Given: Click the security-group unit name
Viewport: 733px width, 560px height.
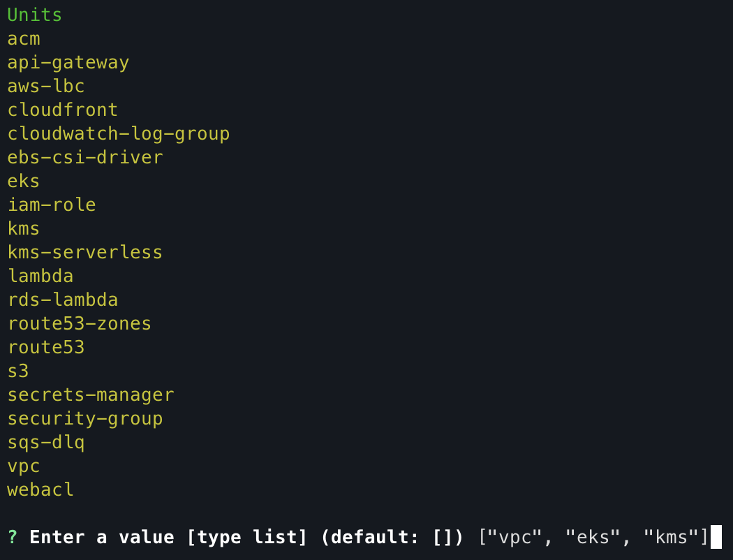Looking at the screenshot, I should coord(85,418).
